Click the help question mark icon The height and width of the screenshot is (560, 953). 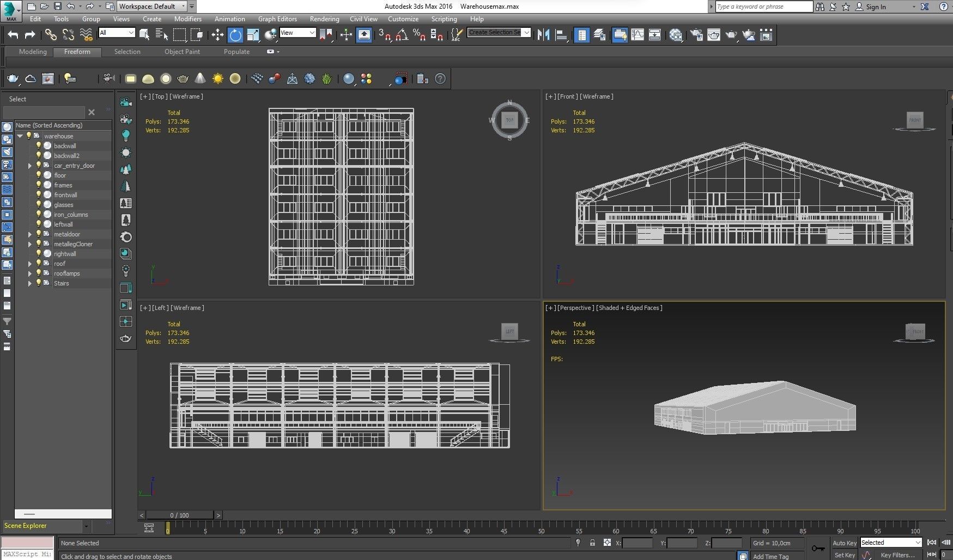click(x=440, y=79)
